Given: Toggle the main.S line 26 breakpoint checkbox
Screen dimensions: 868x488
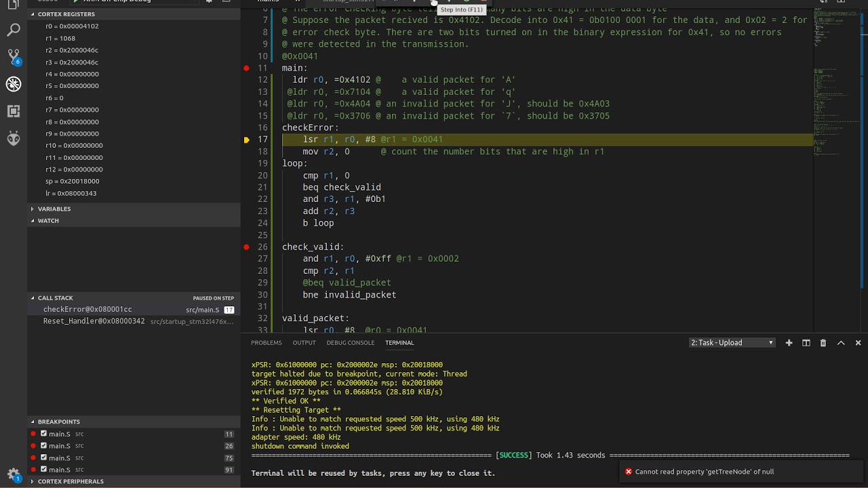Looking at the screenshot, I should pos(44,446).
